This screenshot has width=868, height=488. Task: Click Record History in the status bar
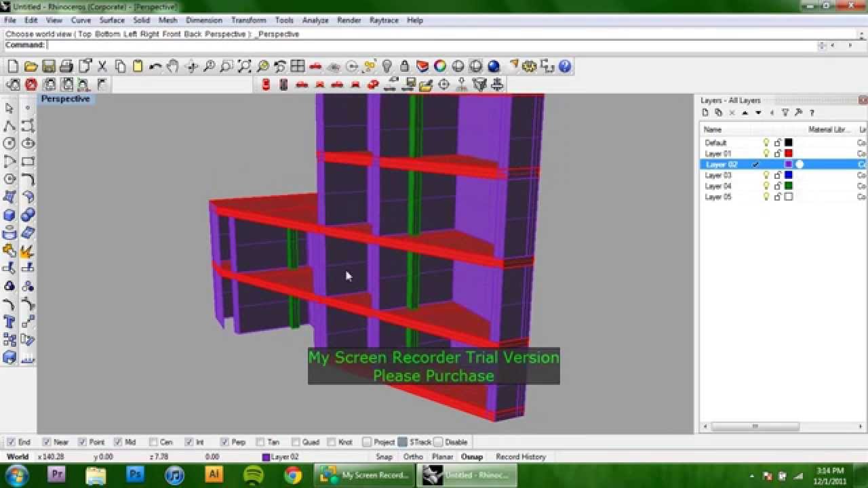point(520,457)
